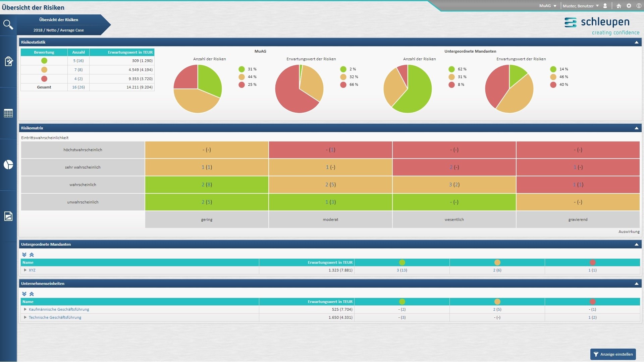This screenshot has width=644, height=362.
Task: Collapse the Risikomatrix panel
Action: (x=636, y=128)
